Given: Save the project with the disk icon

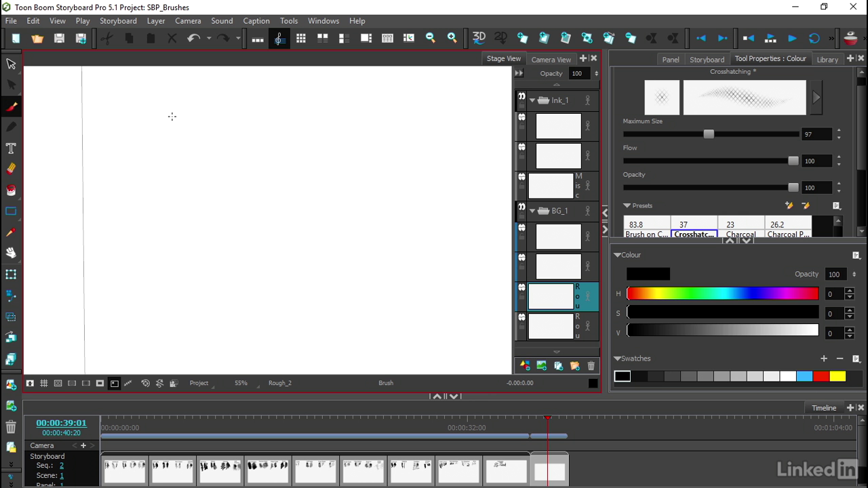Looking at the screenshot, I should tap(59, 39).
